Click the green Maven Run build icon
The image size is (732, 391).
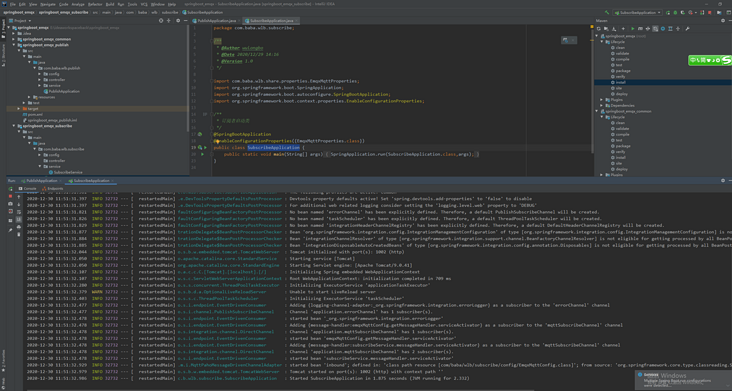tap(633, 29)
